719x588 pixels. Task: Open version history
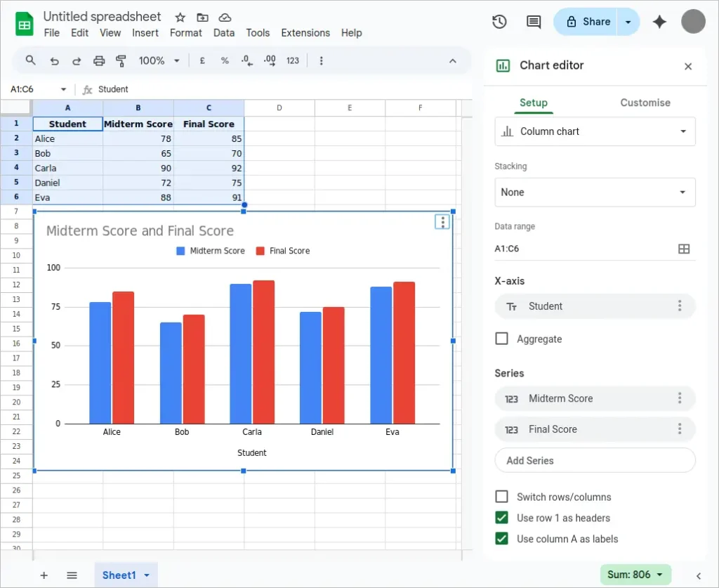pos(499,22)
